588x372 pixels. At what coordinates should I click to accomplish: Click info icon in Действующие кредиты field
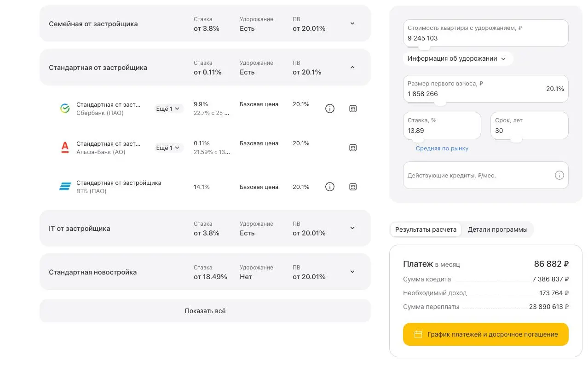click(559, 175)
